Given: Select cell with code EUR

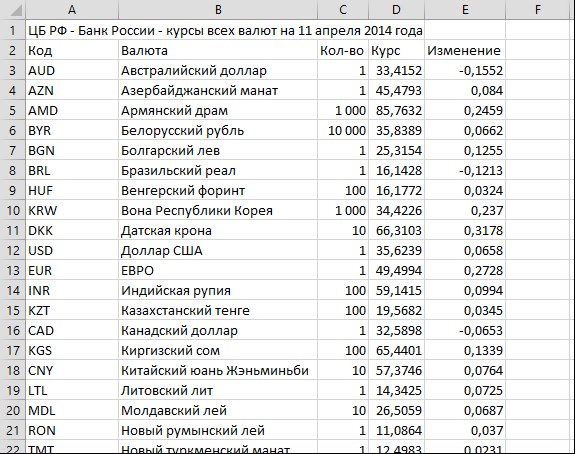Looking at the screenshot, I should tap(72, 271).
